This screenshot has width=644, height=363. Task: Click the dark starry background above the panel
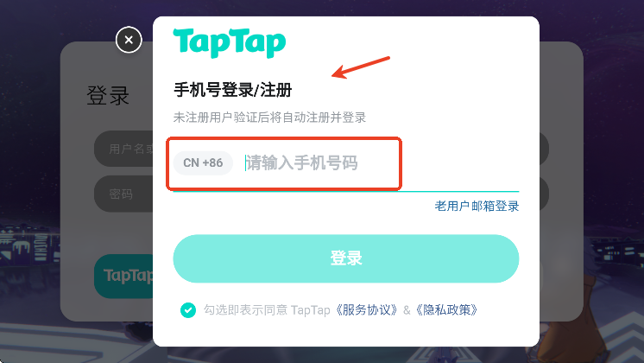click(320, 8)
